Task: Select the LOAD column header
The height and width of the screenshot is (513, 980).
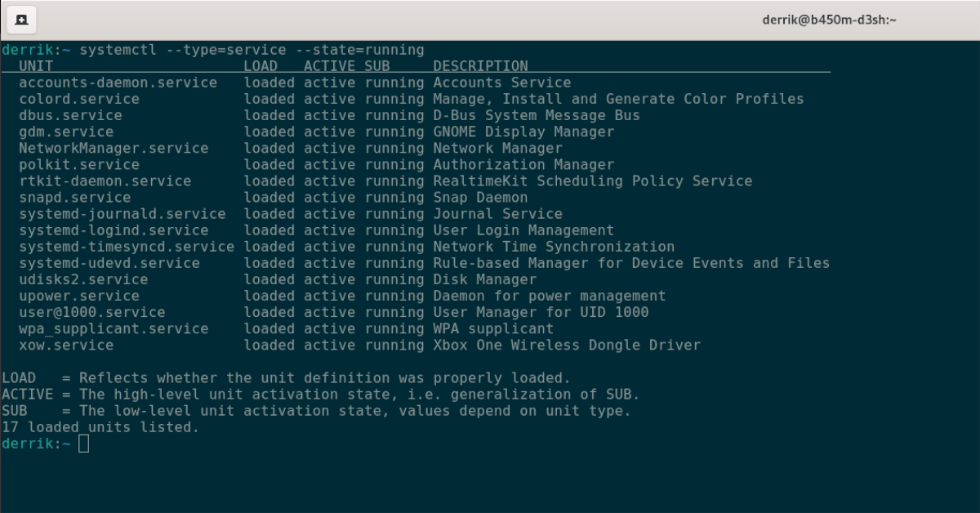Action: 261,66
